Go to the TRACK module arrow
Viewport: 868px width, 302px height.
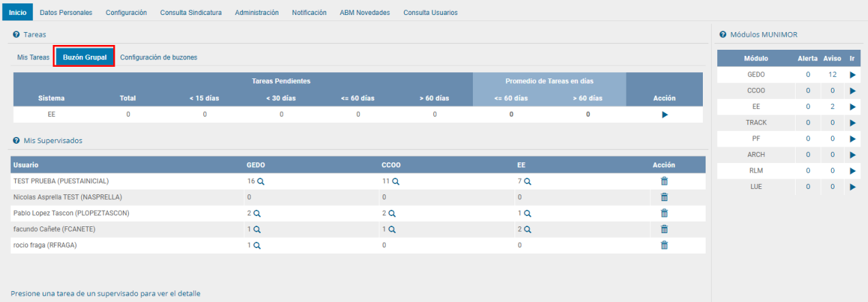click(852, 123)
